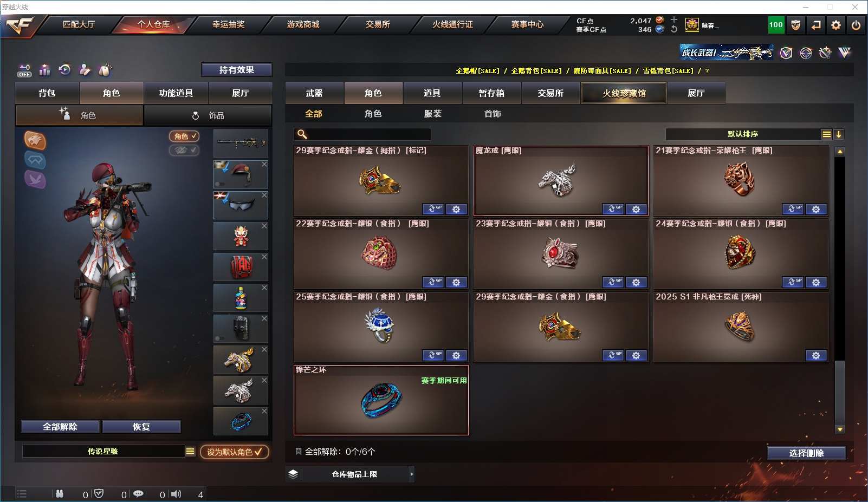Click GP refresh icon on 21赛季纪念戒指 item
868x502 pixels.
click(x=792, y=209)
